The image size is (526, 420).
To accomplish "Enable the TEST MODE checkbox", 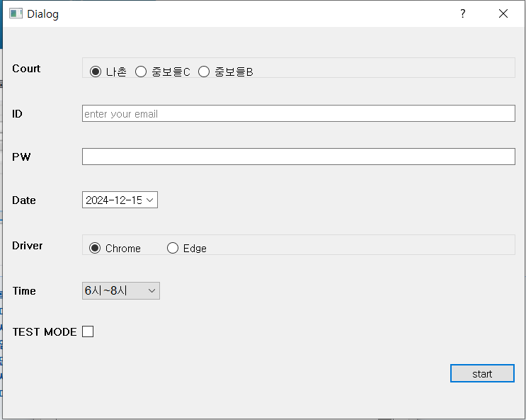I will pyautogui.click(x=88, y=331).
